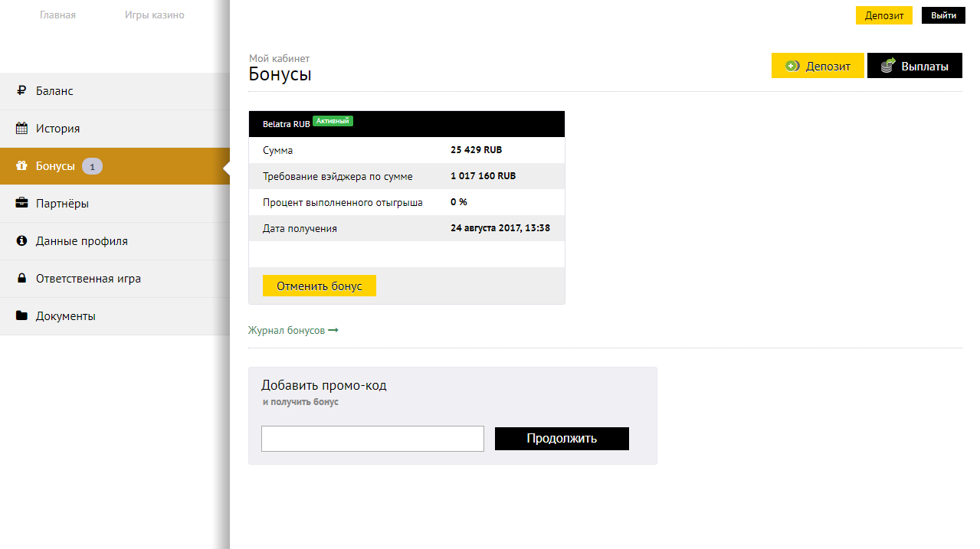Open the Баланс sidebar section

tap(115, 91)
